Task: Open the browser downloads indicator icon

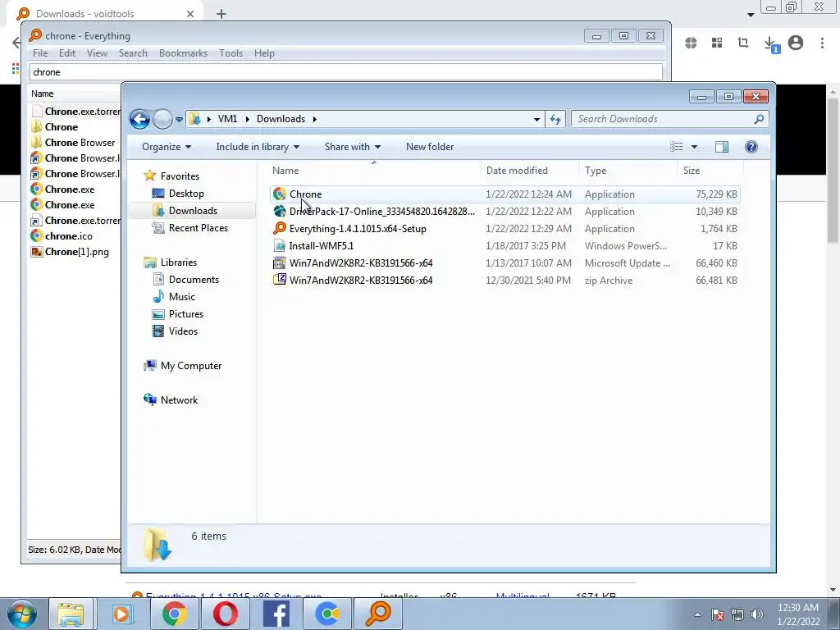Action: coord(770,44)
